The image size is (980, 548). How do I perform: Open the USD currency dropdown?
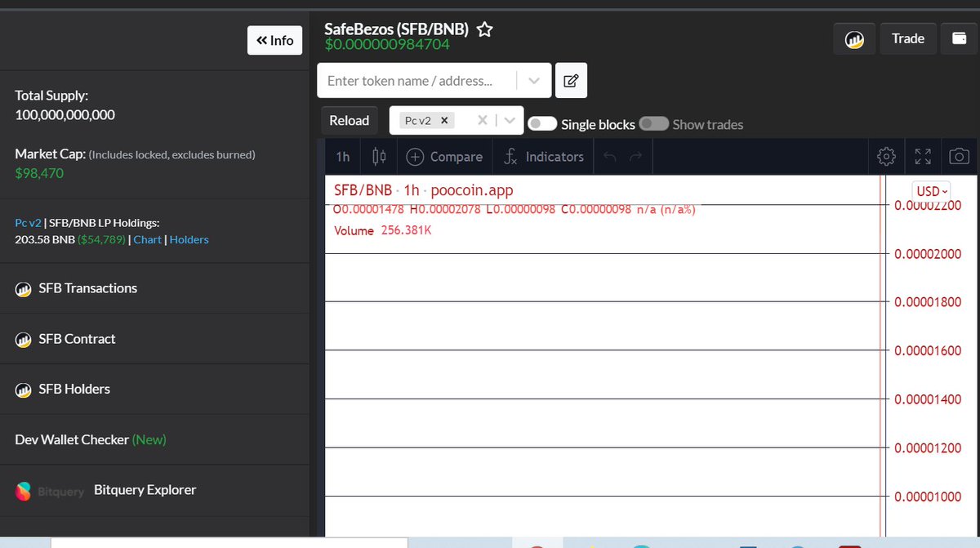click(x=932, y=191)
